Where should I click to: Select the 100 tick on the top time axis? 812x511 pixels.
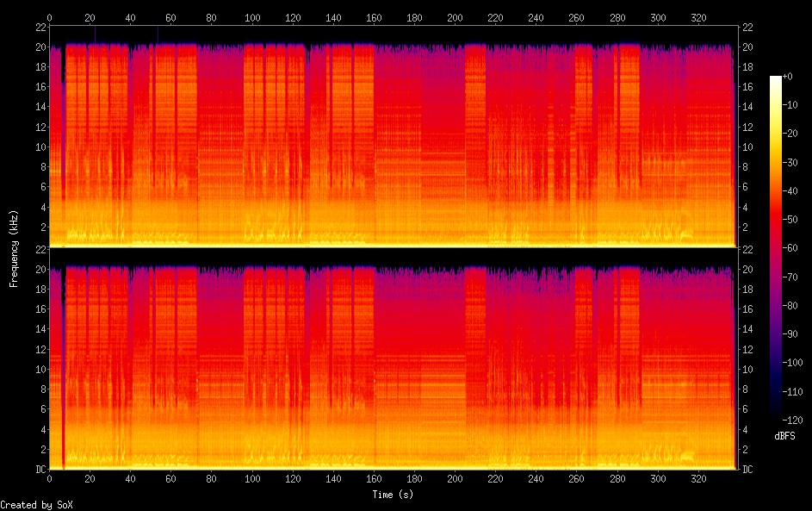click(x=252, y=17)
